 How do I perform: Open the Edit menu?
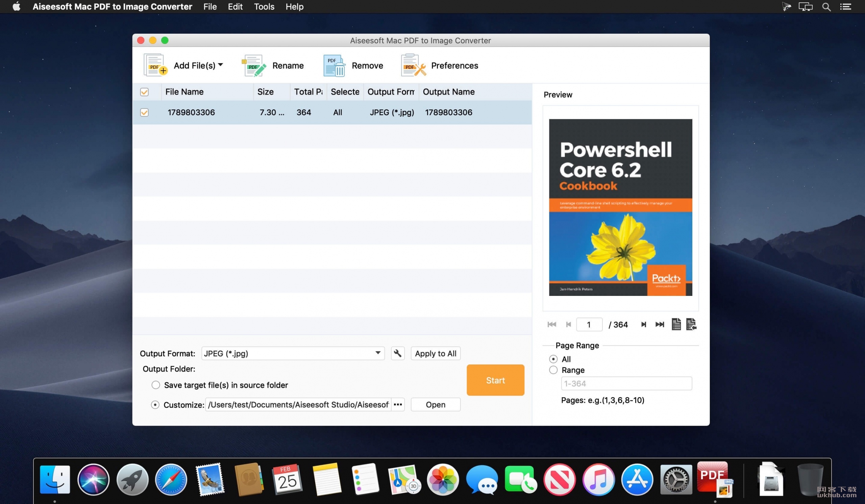pos(235,6)
